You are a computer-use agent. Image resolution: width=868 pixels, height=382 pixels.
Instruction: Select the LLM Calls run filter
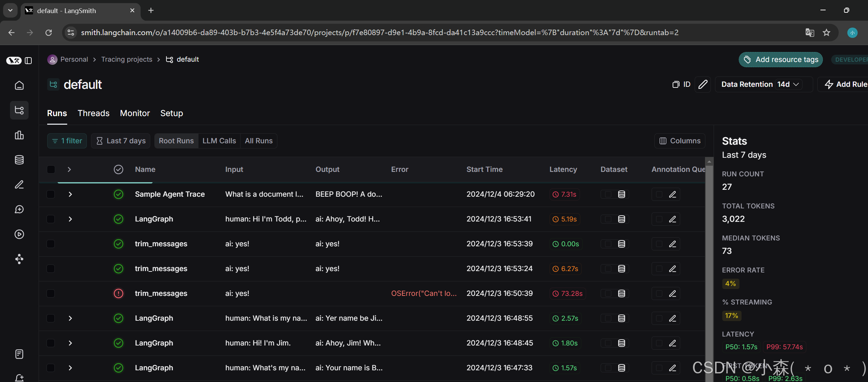(219, 141)
